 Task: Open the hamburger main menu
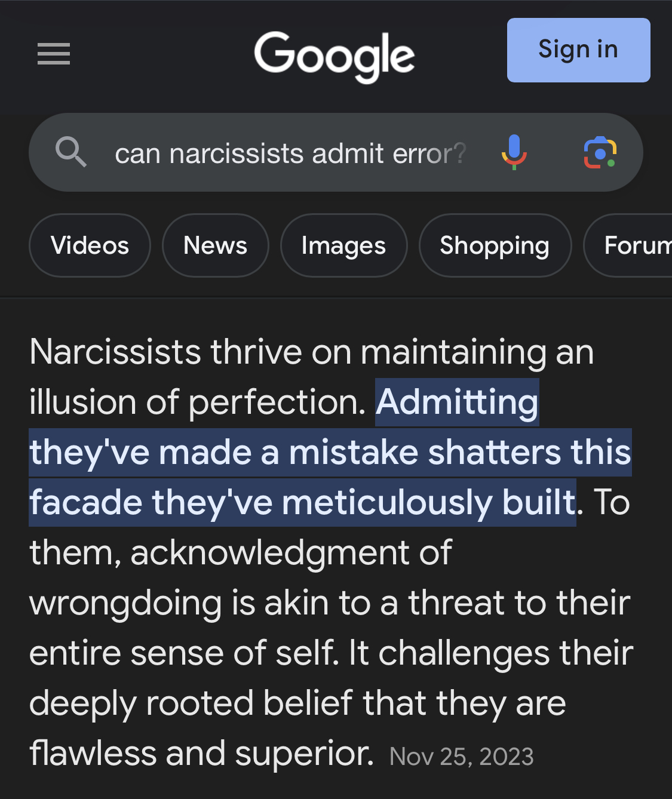pyautogui.click(x=54, y=54)
